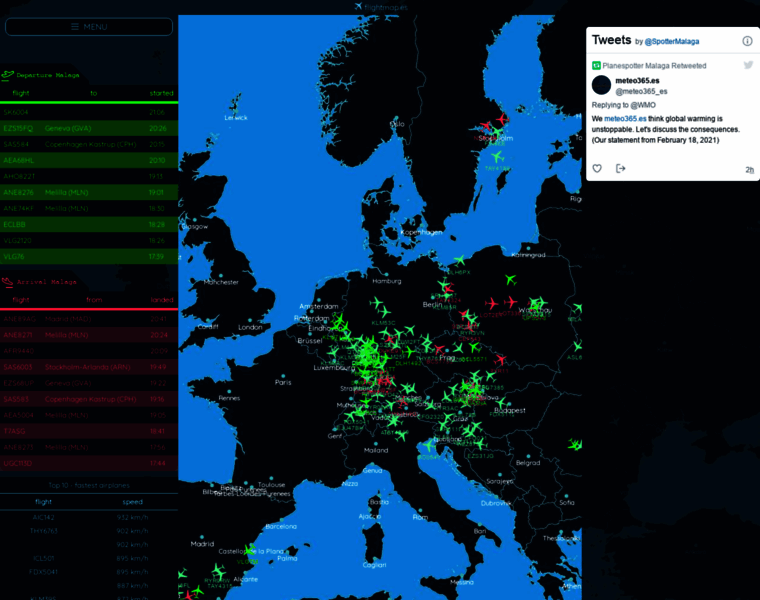Click the Arrival Malaga landing plane icon
Viewport: 760px width, 600px height.
7,282
